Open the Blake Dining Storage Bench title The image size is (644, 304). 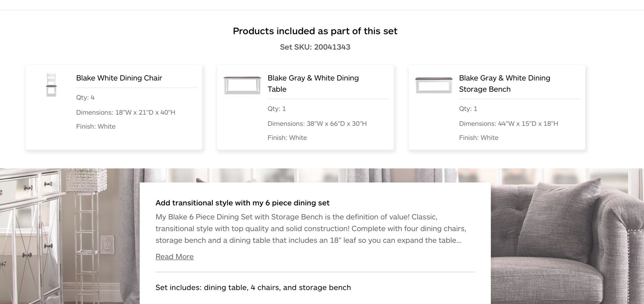point(504,84)
